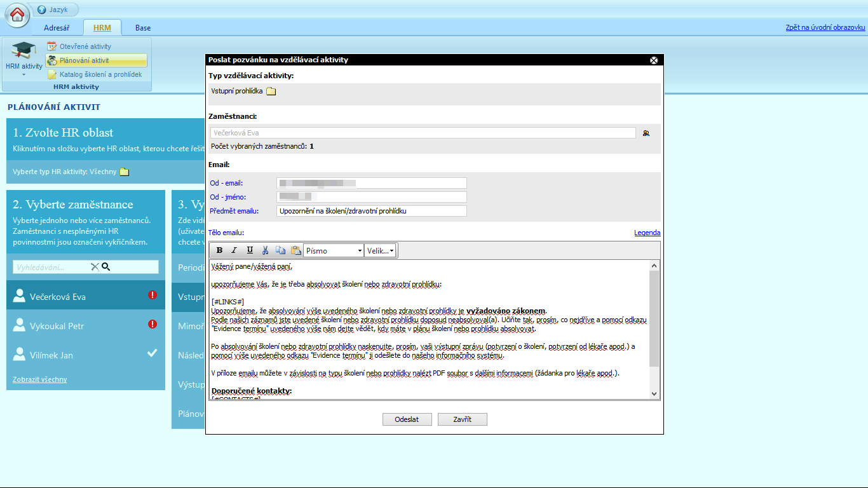Click the red home button
Viewport: 868px width, 488px height.
tap(17, 15)
